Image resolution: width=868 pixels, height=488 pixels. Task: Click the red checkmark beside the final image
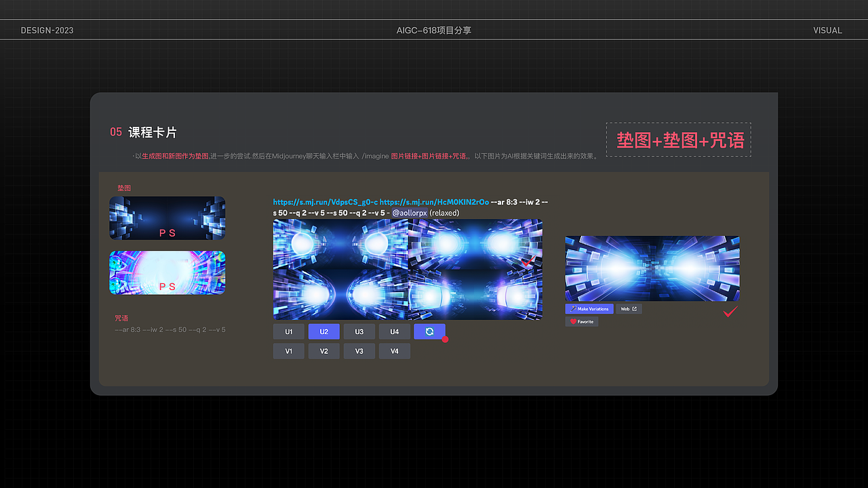pos(730,312)
